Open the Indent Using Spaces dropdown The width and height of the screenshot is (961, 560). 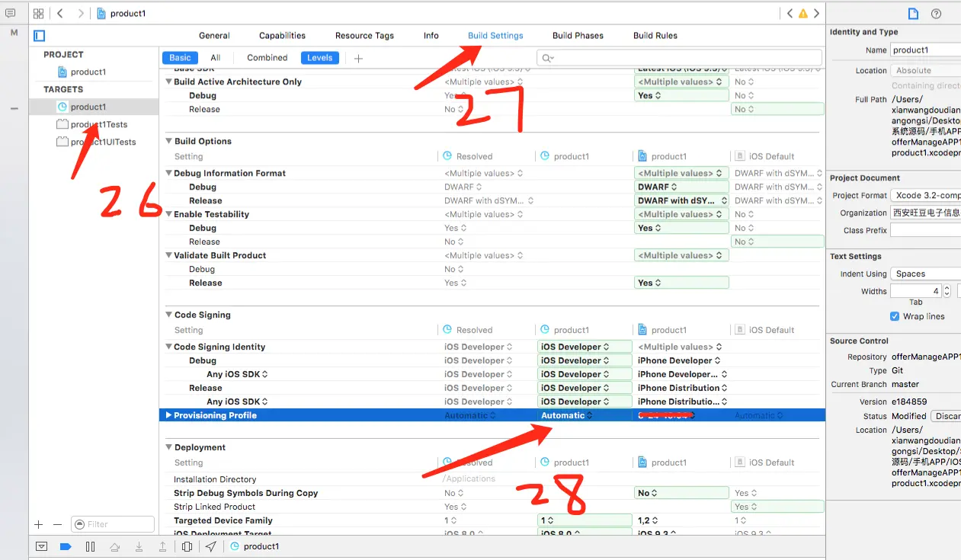click(925, 274)
